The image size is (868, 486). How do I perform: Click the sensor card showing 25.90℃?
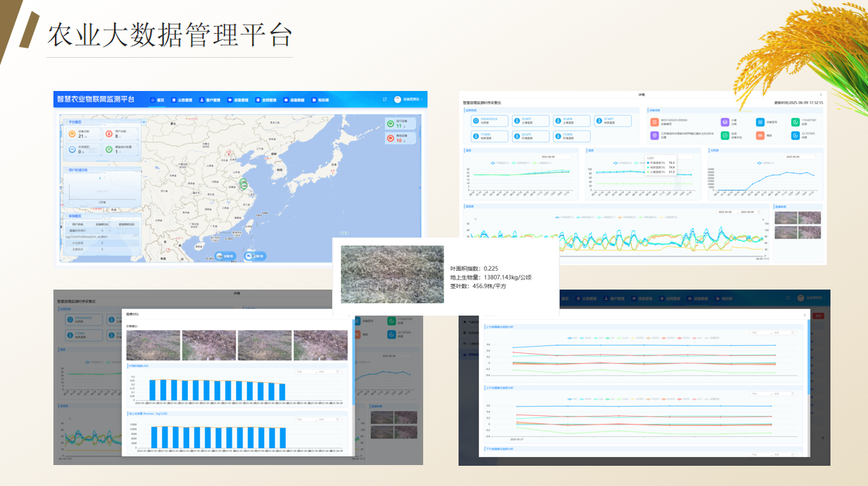coord(530,121)
